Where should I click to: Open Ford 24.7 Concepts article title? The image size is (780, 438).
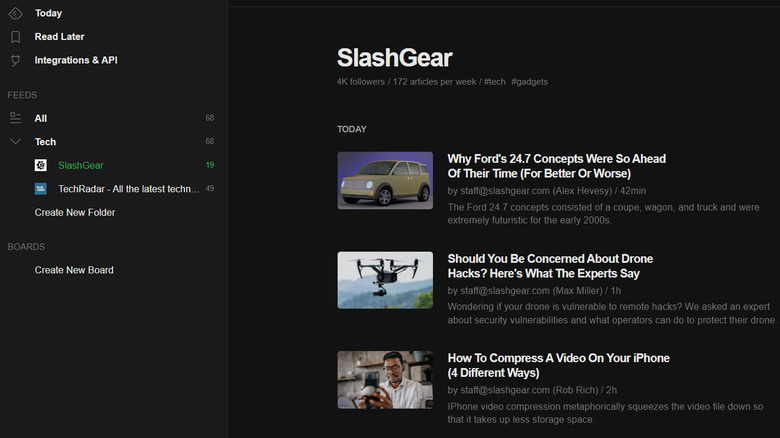556,166
